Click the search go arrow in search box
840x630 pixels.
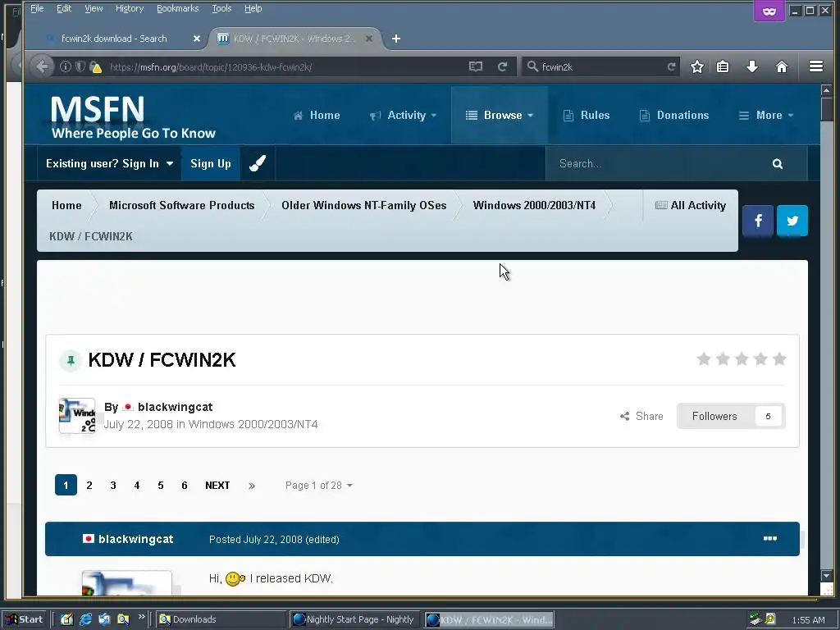tap(671, 66)
